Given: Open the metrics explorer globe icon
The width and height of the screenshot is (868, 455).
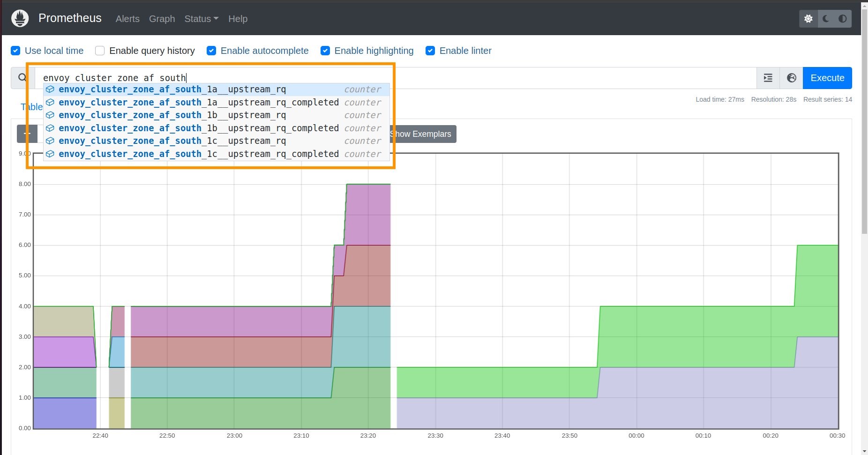Looking at the screenshot, I should point(792,78).
